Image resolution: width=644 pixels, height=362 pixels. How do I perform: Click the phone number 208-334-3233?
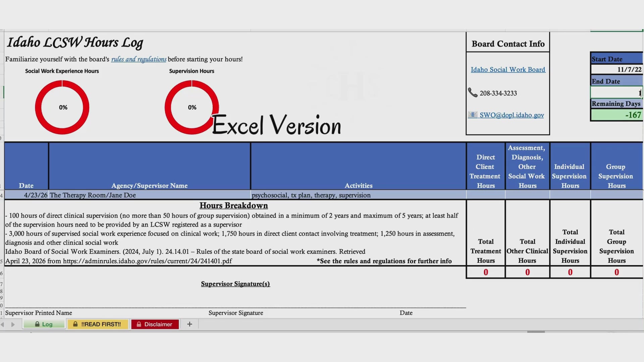click(x=498, y=93)
